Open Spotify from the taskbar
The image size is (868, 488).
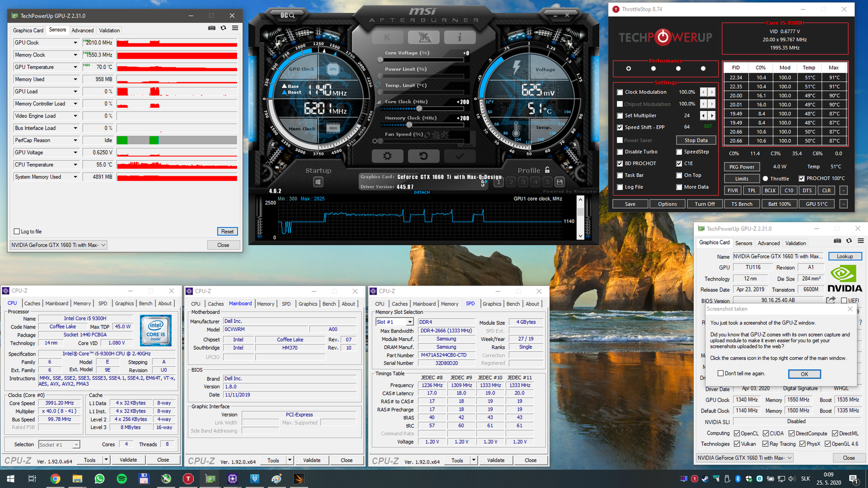tap(122, 479)
